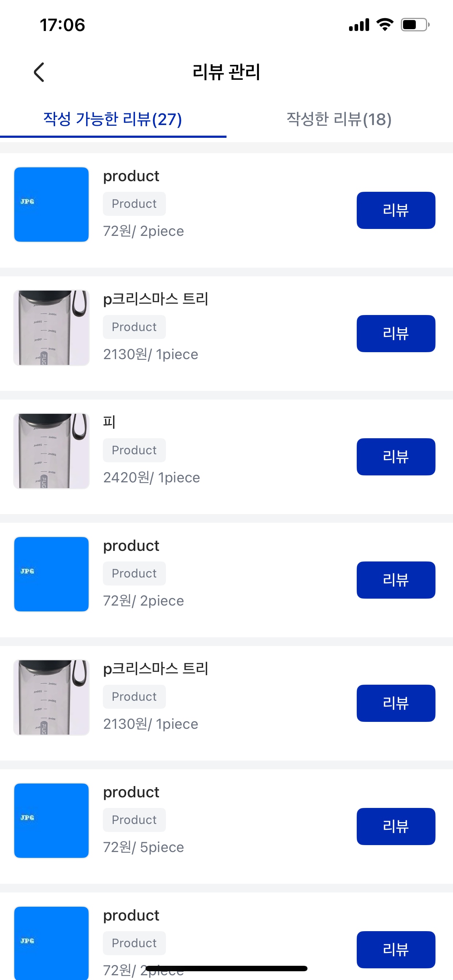Tap the back arrow icon
The height and width of the screenshot is (980, 453).
point(39,72)
